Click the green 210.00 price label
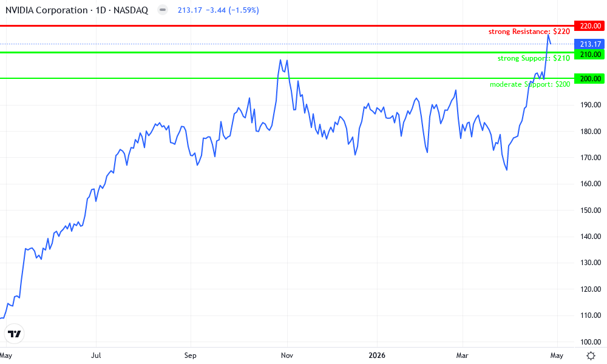607x364 pixels. click(589, 53)
